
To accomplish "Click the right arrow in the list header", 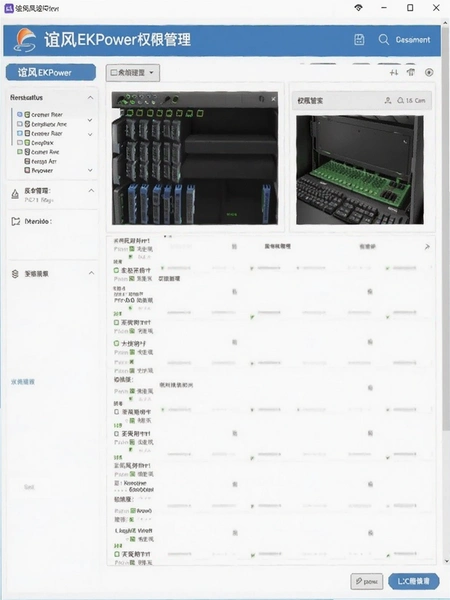I will tap(427, 247).
